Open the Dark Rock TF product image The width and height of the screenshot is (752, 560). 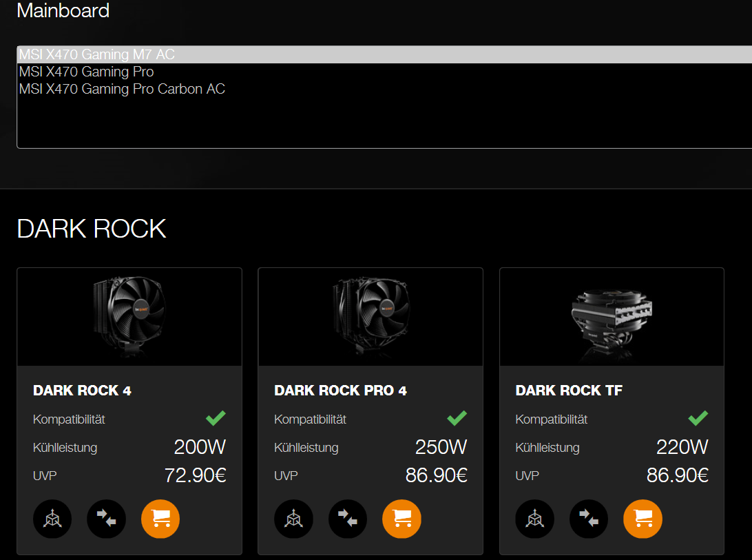point(612,317)
